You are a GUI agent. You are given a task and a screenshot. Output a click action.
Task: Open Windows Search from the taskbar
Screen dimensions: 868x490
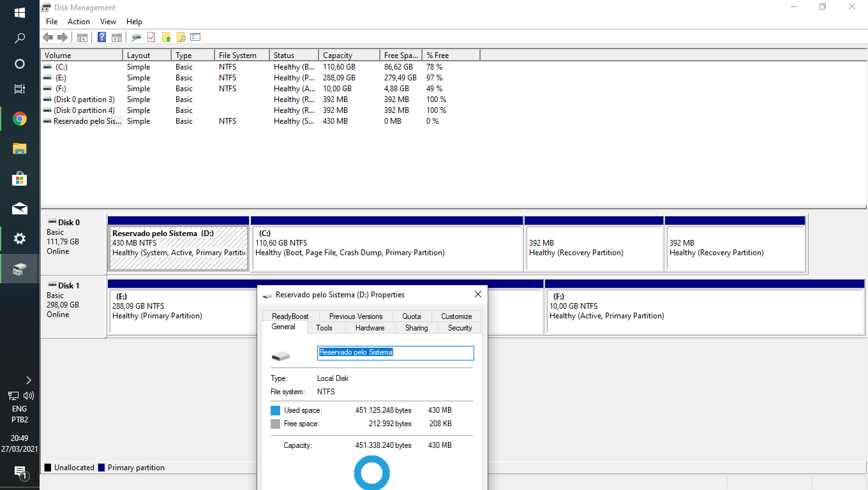point(20,38)
